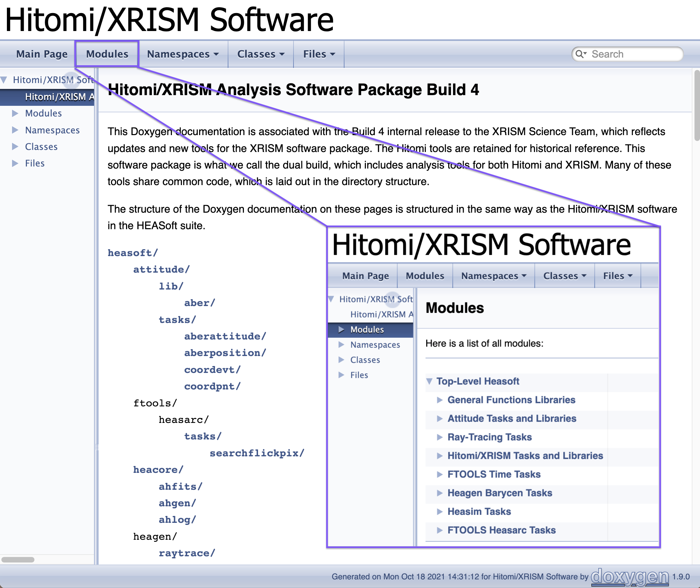700x588 pixels.
Task: Open the Classes dropdown menu
Action: (260, 54)
